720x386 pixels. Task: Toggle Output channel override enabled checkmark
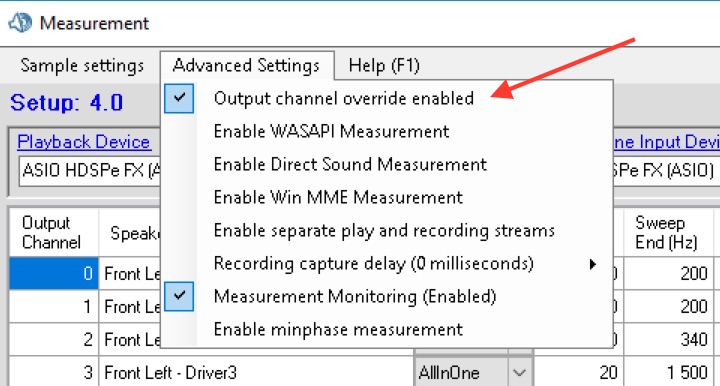179,98
